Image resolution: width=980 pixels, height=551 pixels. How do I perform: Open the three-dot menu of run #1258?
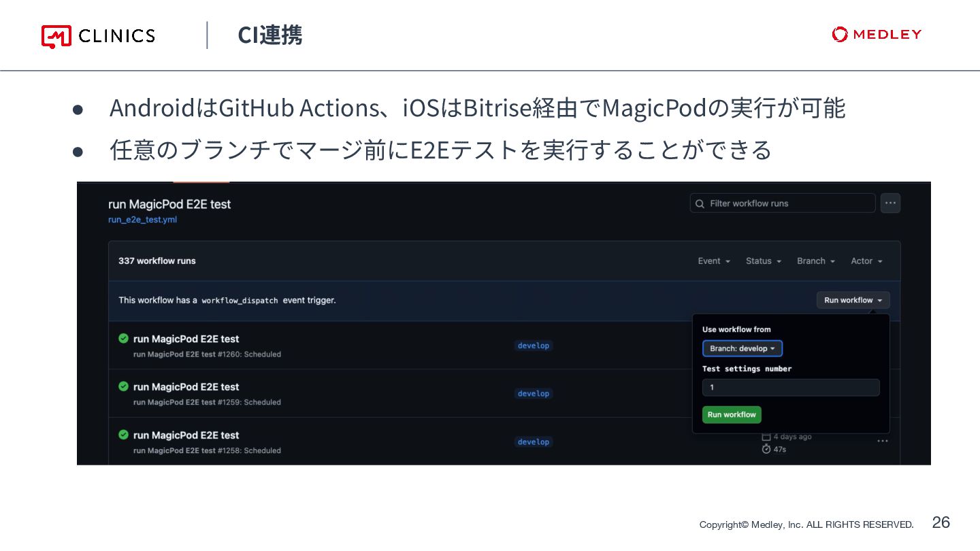[883, 441]
